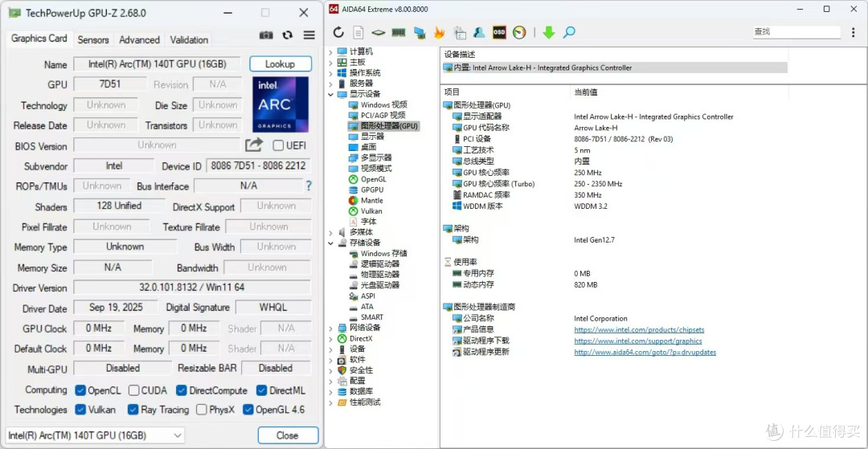This screenshot has width=868, height=449.
Task: Toggle the PhysX checkbox
Action: click(x=202, y=410)
